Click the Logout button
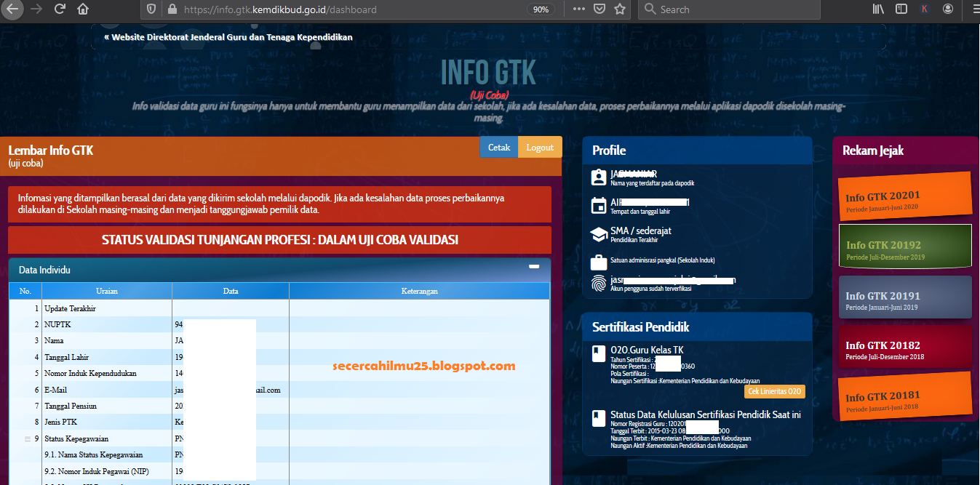 [540, 147]
